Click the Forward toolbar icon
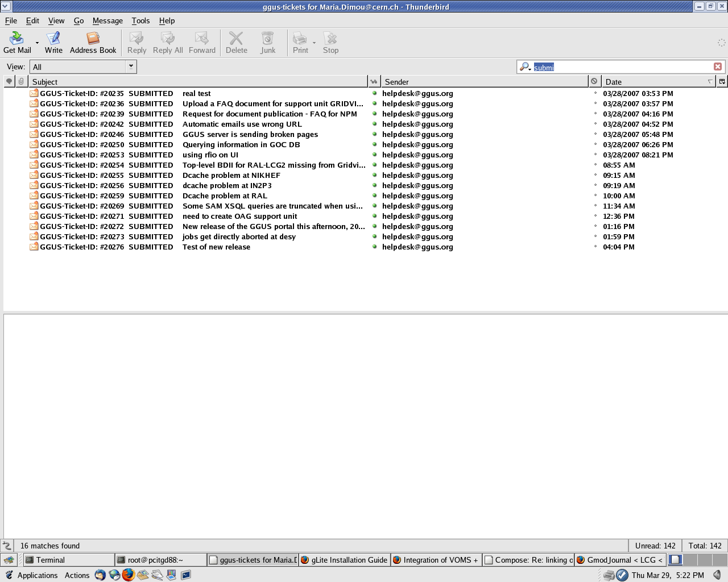 point(202,43)
